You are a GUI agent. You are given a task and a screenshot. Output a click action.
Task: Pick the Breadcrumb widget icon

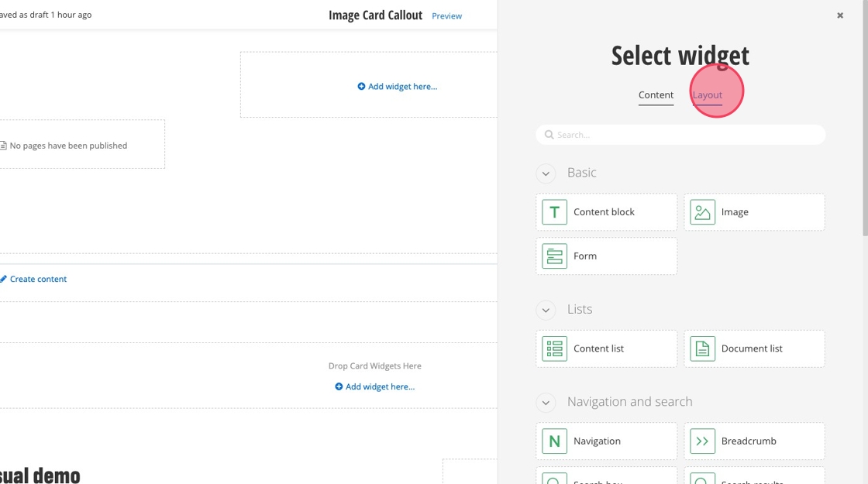702,441
